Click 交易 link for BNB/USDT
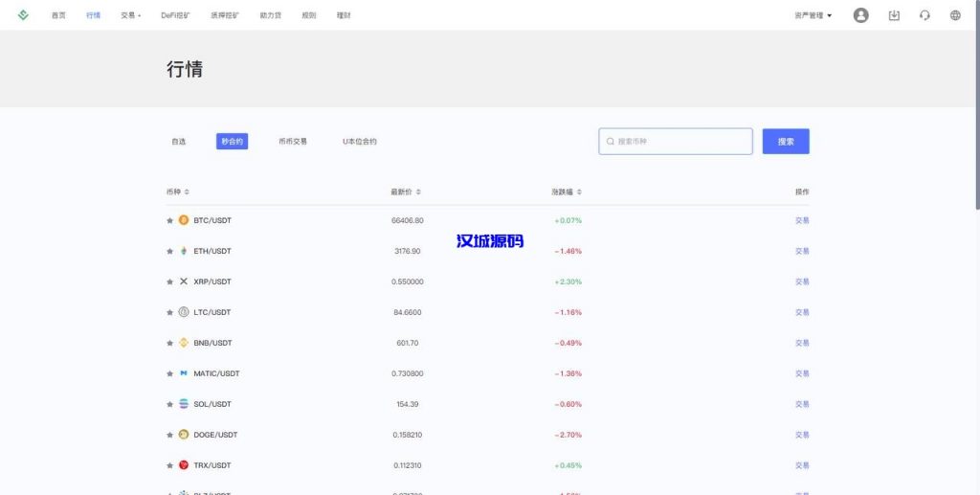The image size is (980, 495). (x=802, y=343)
